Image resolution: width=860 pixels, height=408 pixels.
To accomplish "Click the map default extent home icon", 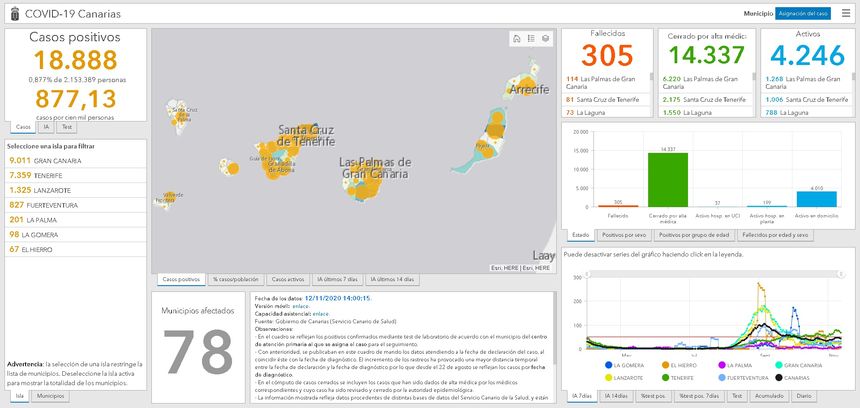I will tap(516, 38).
